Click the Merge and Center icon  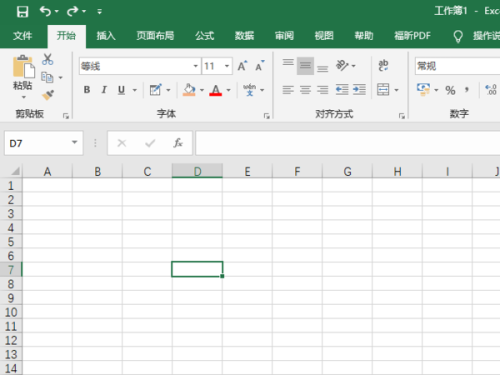[383, 90]
